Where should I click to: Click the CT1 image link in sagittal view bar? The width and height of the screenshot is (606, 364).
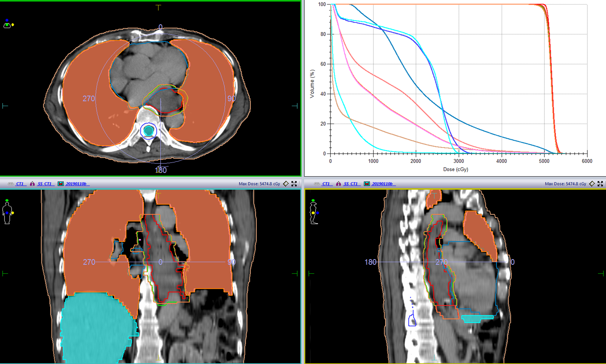326,184
